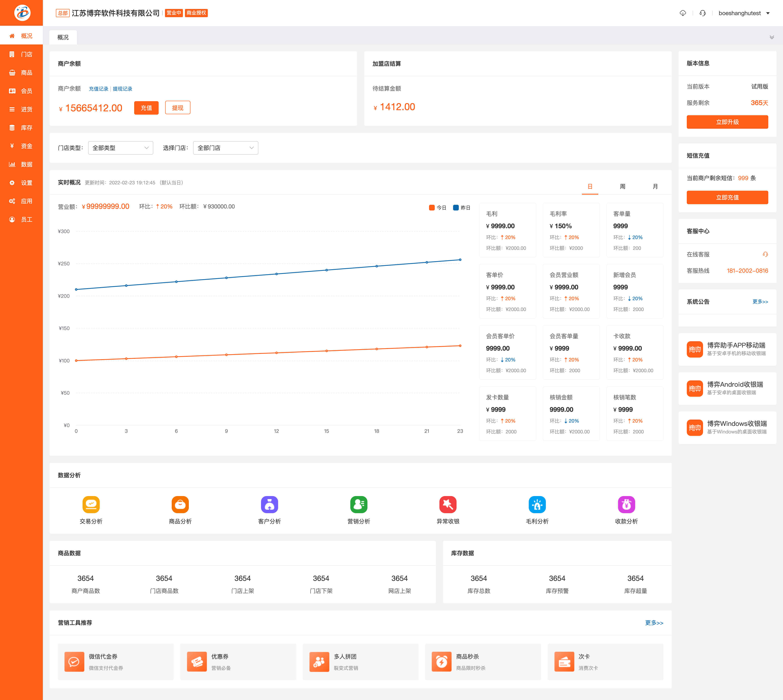
Task: Open the 毛利分析 blue icon
Action: click(x=537, y=504)
